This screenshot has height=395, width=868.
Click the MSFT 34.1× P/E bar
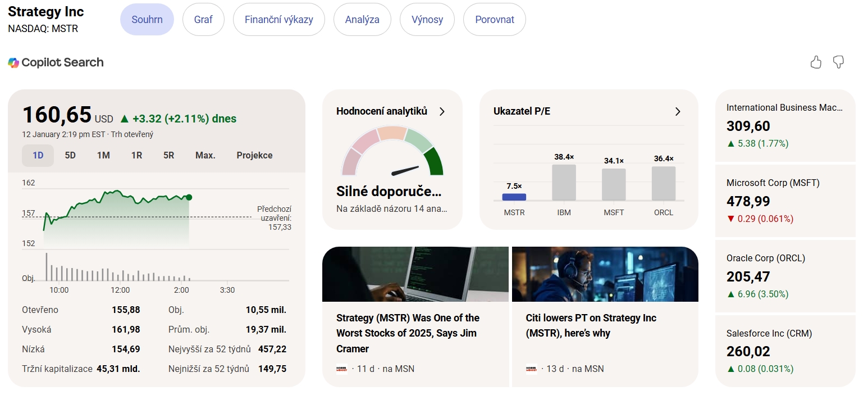pos(614,185)
